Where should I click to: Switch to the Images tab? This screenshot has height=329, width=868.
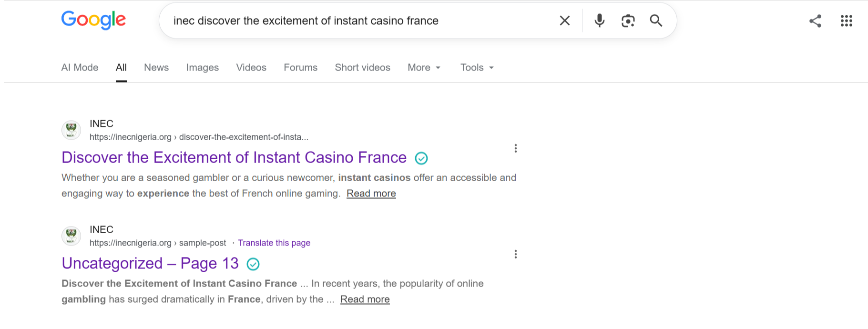click(203, 67)
